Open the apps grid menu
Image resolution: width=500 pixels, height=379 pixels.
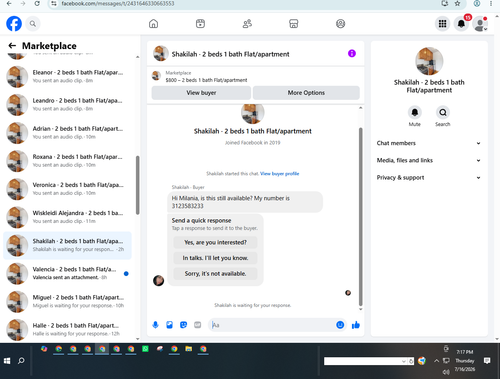click(x=442, y=24)
